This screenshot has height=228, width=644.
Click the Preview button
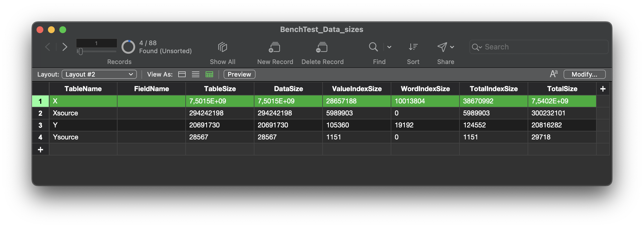(239, 74)
